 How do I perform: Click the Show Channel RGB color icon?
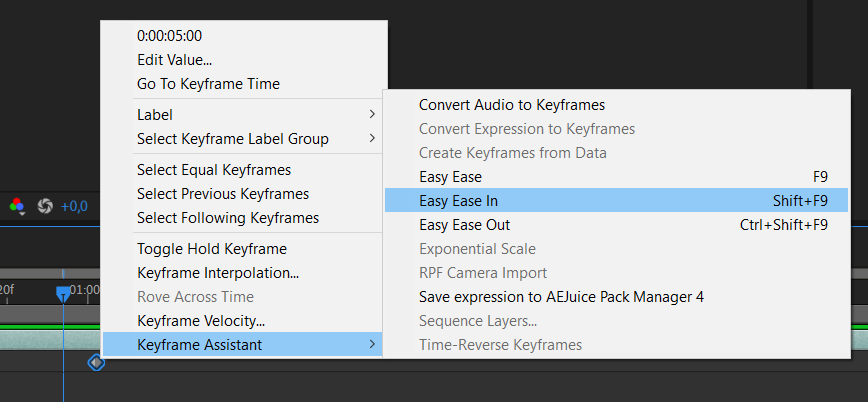[17, 206]
